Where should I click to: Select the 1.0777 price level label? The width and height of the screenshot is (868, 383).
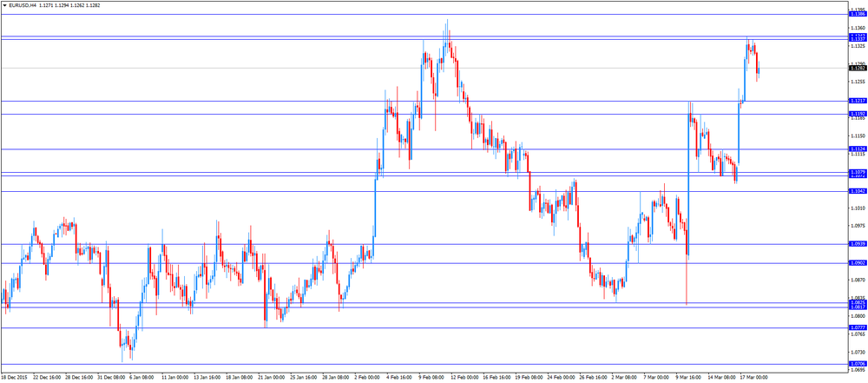coord(858,327)
